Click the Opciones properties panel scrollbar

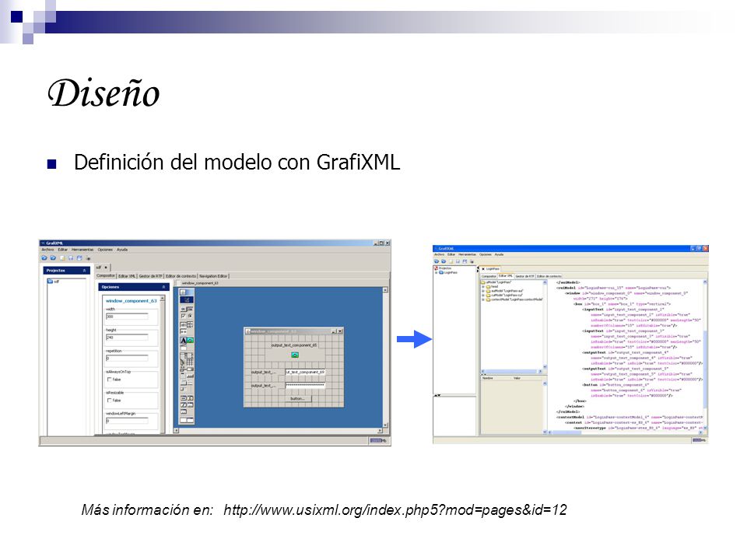[163, 364]
